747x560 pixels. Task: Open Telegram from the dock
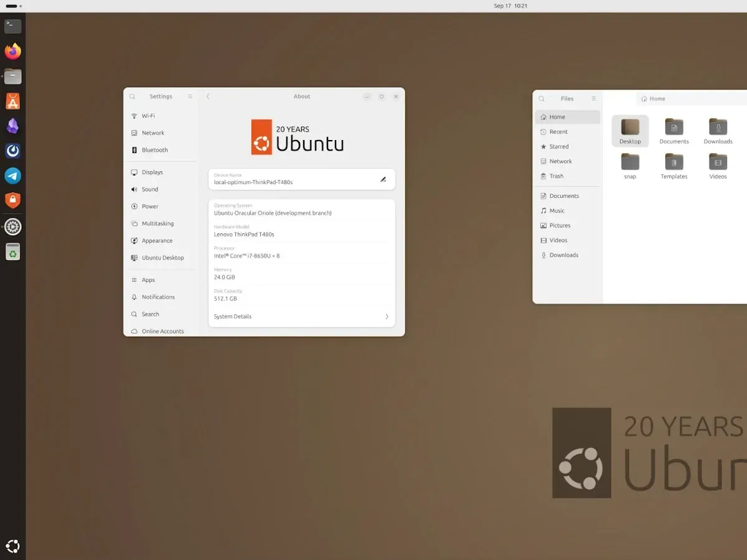pos(12,176)
